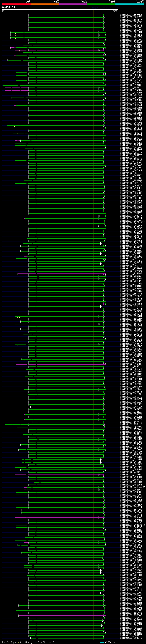The image size is (146, 644).
Task: Click label UniRef100_C6TK08
Action: click(x=131, y=165)
